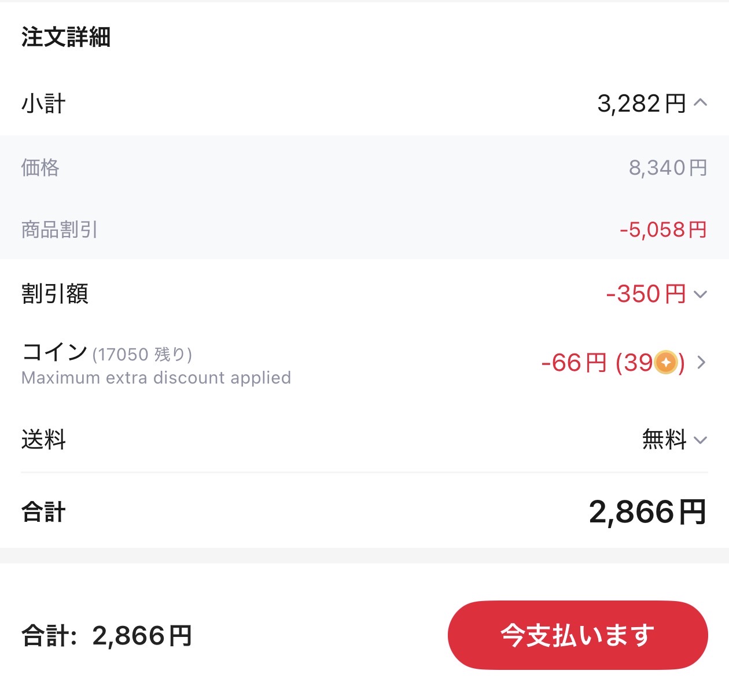
Task: Collapse the 小計 subtotal breakdown chevron
Action: (700, 103)
